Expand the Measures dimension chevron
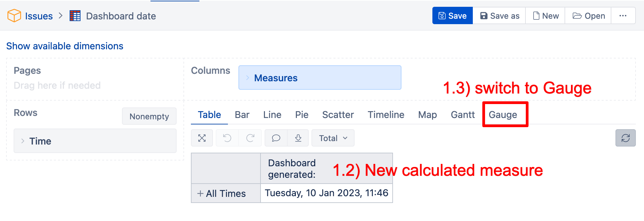Image resolution: width=644 pixels, height=221 pixels. (248, 78)
